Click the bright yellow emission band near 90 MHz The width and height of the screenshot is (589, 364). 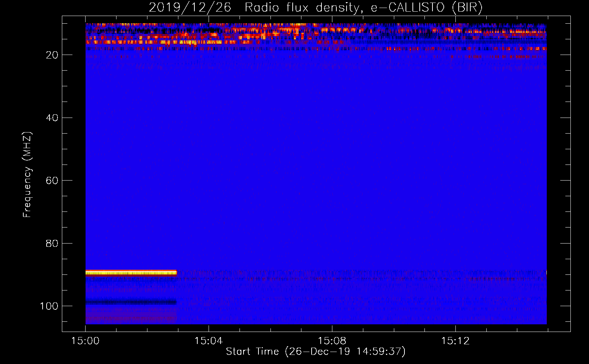pyautogui.click(x=131, y=273)
